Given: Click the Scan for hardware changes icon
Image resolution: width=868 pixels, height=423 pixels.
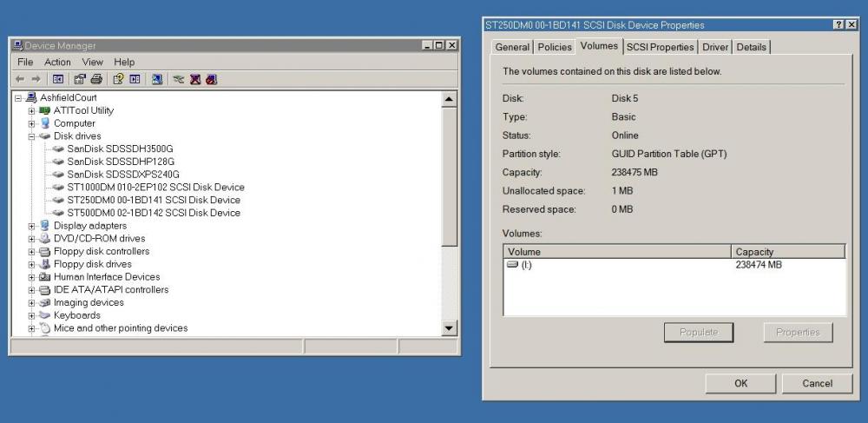Looking at the screenshot, I should point(156,79).
